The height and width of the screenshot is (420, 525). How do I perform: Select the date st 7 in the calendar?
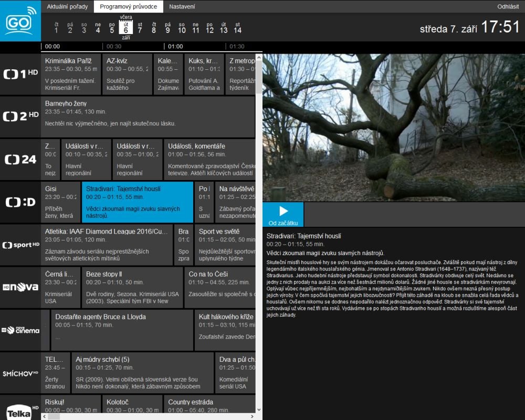140,30
